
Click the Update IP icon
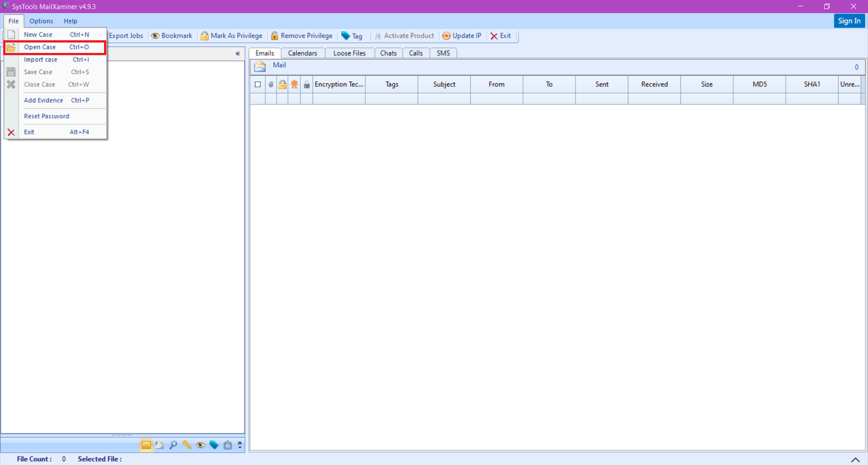(x=447, y=36)
